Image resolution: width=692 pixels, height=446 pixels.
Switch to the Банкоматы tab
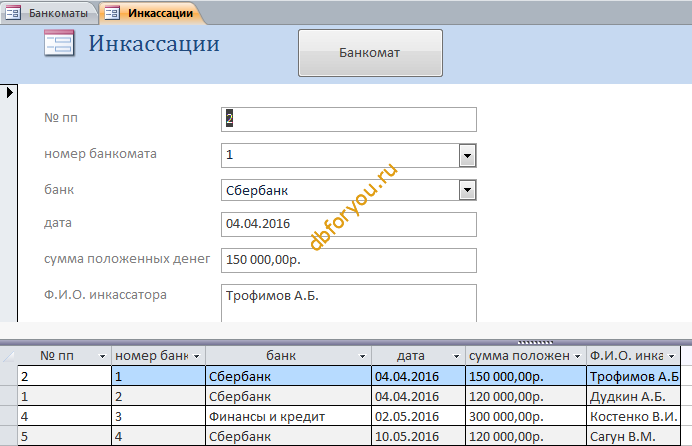pos(50,13)
